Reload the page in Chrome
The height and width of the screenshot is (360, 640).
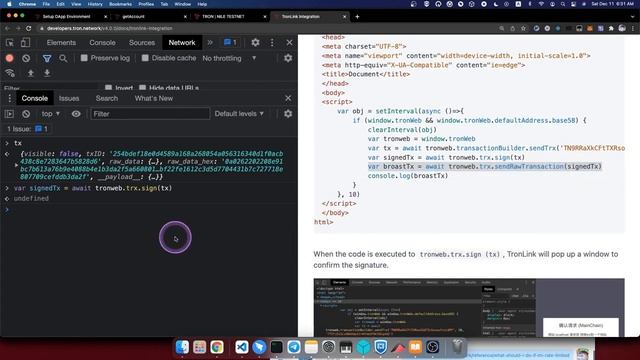click(29, 28)
